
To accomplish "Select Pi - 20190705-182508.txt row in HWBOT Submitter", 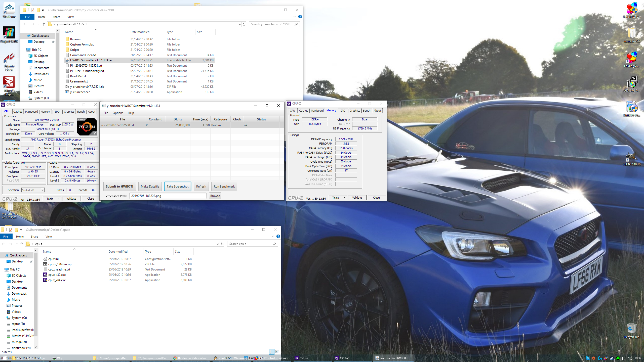I will click(x=192, y=125).
